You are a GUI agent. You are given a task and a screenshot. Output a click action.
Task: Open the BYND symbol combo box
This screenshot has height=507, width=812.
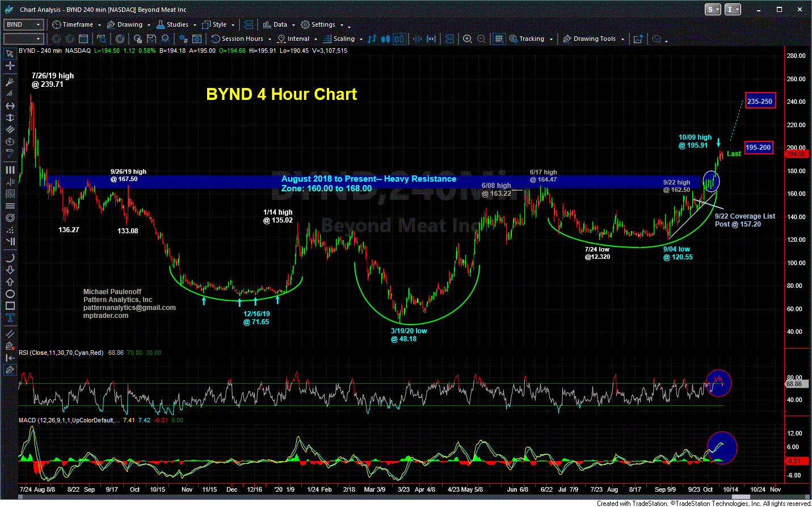pos(23,24)
